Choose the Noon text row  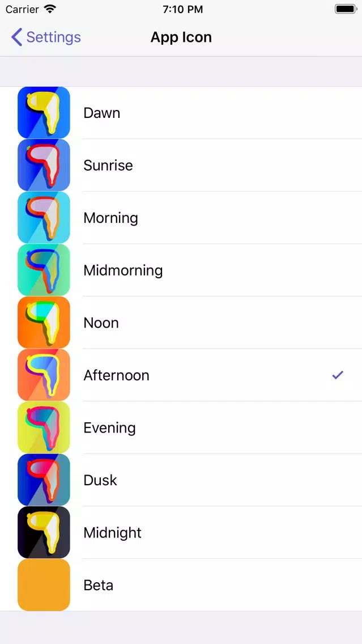pos(181,323)
